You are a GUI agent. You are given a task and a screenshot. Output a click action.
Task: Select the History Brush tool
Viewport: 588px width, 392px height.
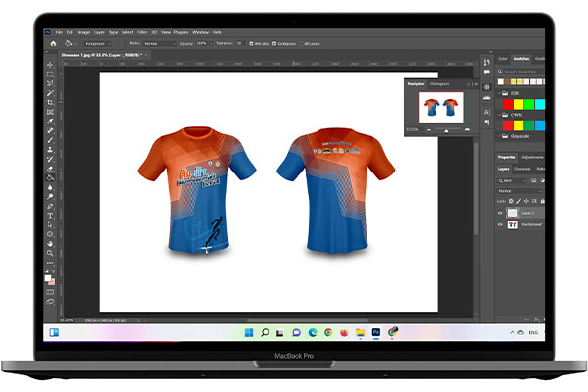pos(50,159)
